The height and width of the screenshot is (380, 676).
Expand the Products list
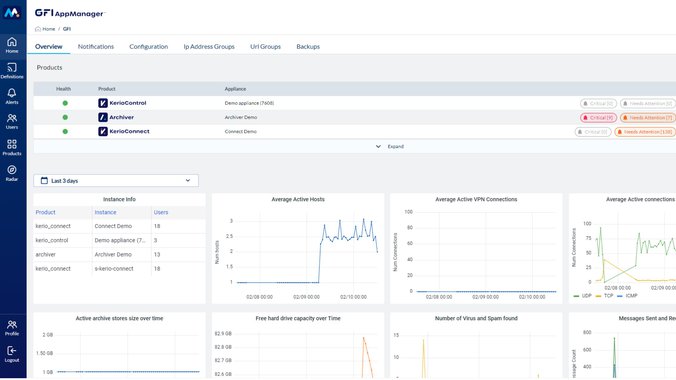click(390, 147)
